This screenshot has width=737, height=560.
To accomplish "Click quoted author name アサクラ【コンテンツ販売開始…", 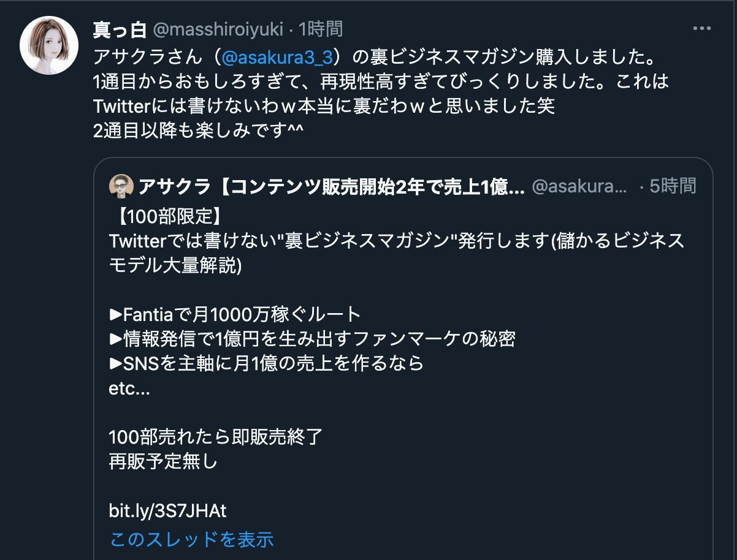I will point(332,186).
